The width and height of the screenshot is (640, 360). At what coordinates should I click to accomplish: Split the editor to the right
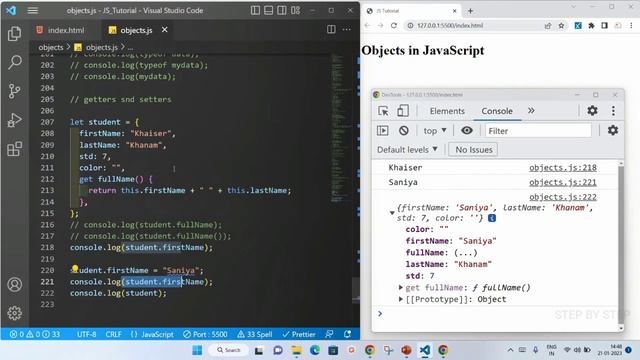[331, 29]
